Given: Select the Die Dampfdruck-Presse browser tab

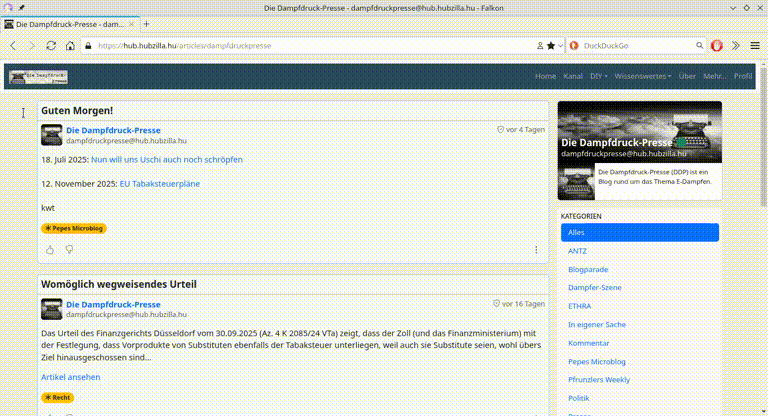Looking at the screenshot, I should (x=70, y=24).
